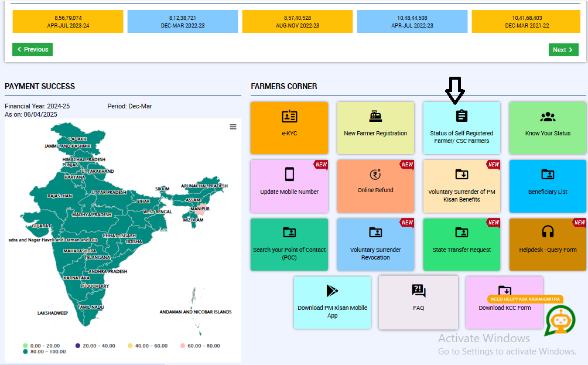Click the headphones icon for Helpdesk Query Form
Screen dimensions: 588x365
pos(548,232)
